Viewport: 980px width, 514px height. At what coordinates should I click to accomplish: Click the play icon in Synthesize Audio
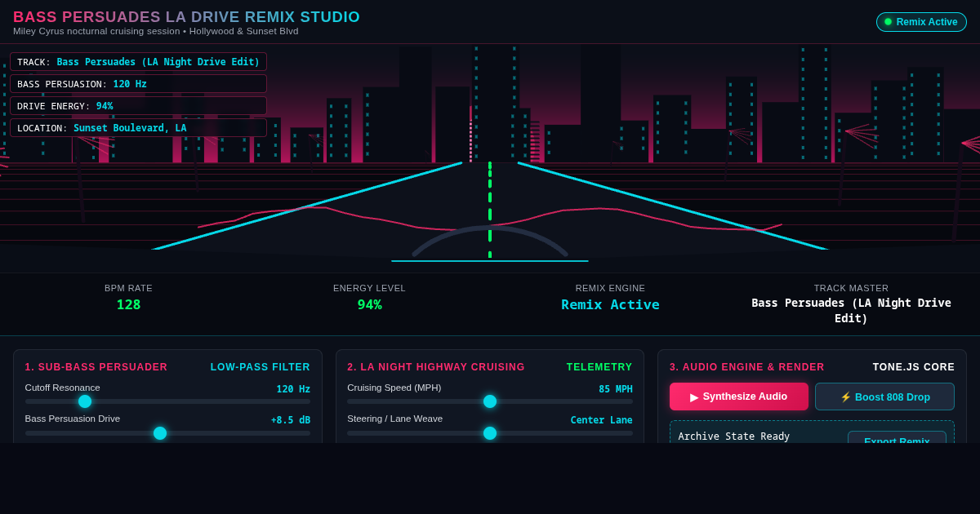coord(694,397)
